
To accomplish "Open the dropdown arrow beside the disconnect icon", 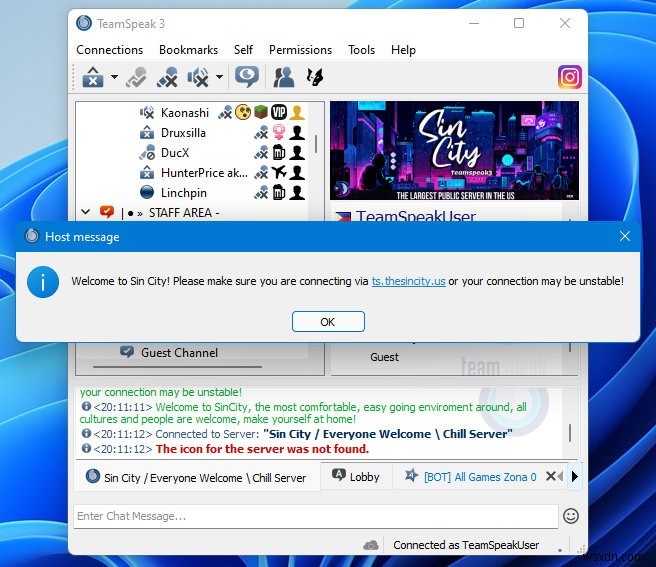I will click(114, 77).
